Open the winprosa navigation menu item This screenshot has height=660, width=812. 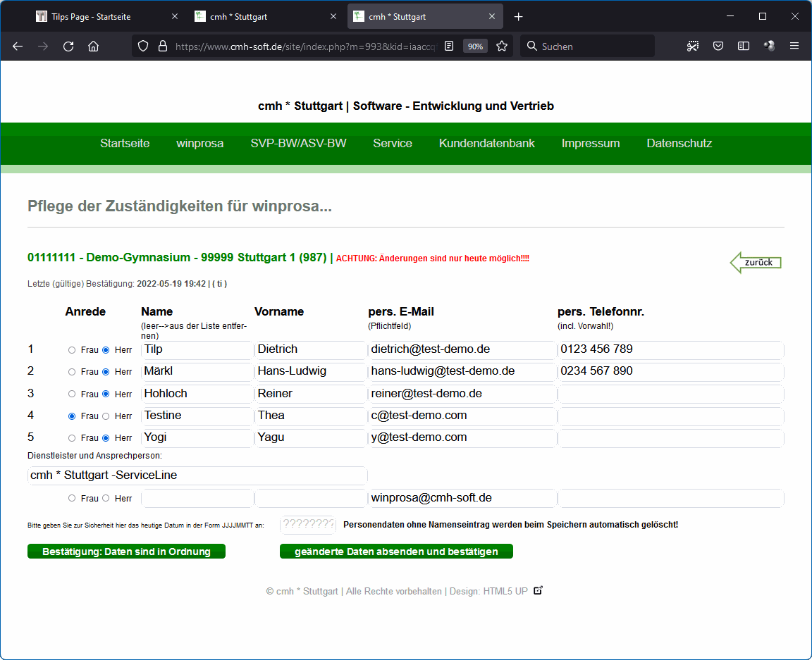(199, 144)
